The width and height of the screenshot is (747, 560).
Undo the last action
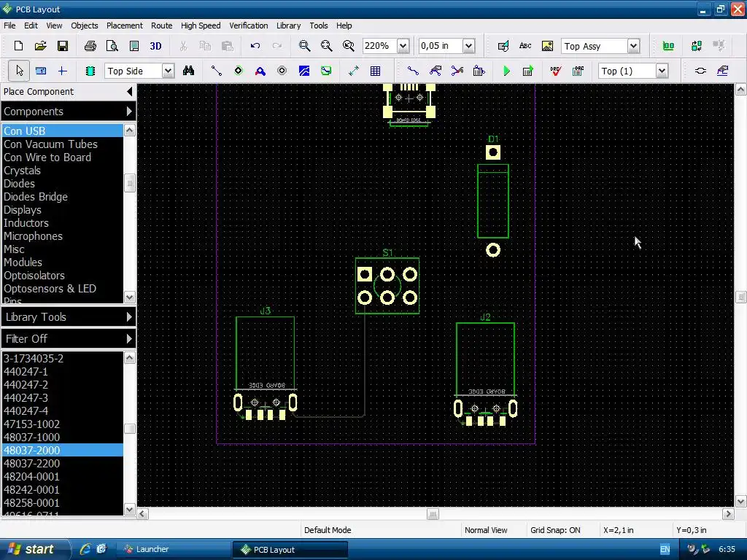255,46
